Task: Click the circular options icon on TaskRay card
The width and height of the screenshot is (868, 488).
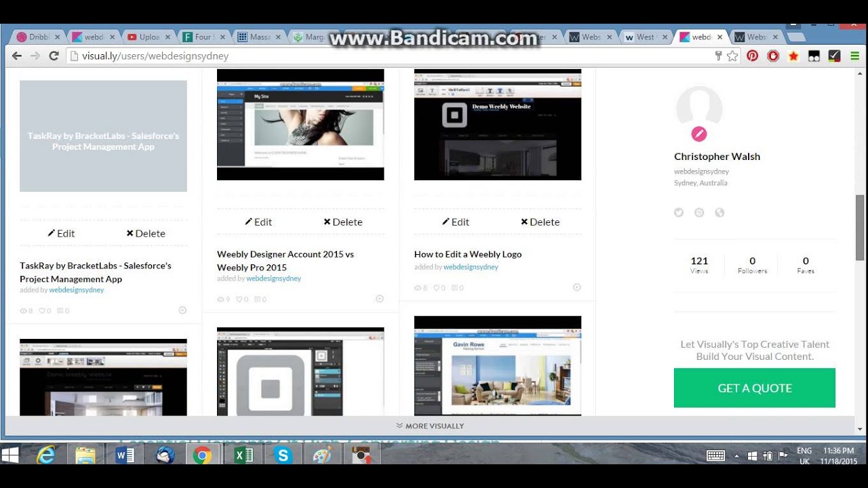Action: pos(182,310)
